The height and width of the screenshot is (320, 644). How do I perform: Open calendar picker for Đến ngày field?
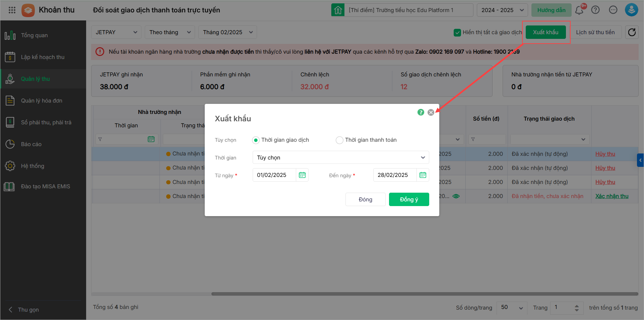[x=423, y=175]
